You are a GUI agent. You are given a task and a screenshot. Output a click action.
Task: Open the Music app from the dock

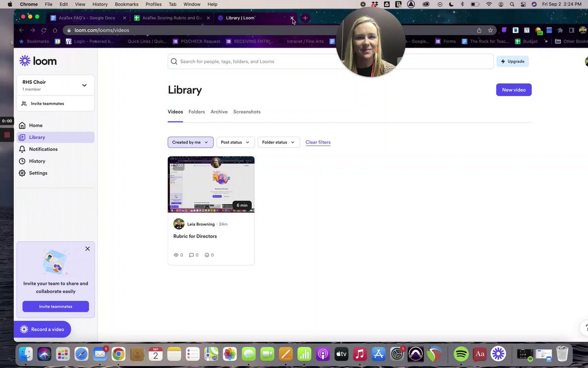tap(360, 354)
